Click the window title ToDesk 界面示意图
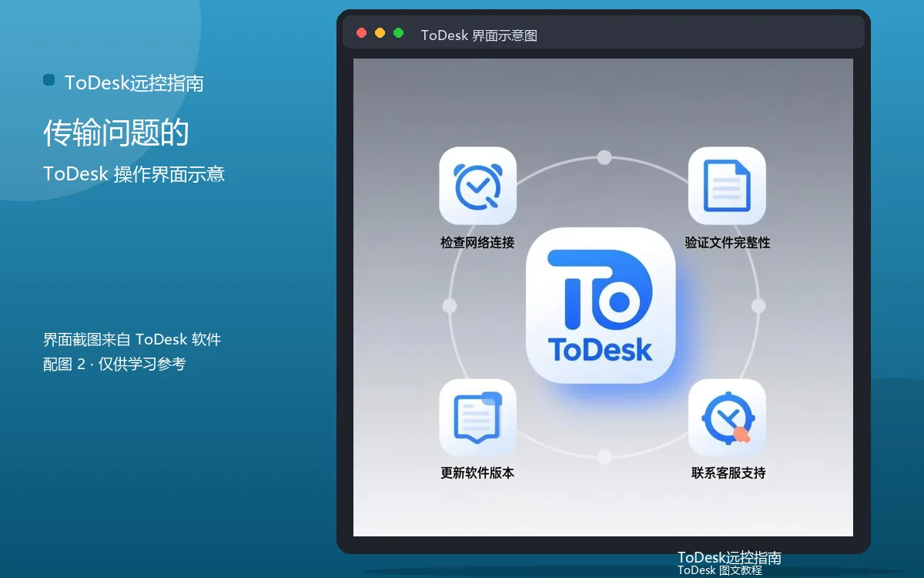Viewport: 924px width, 578px height. (x=479, y=35)
